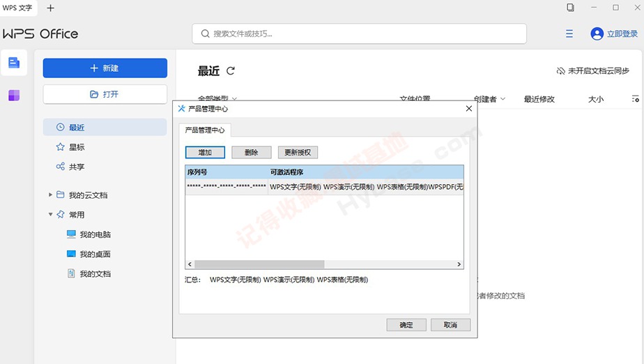This screenshot has width=644, height=364.
Task: Click the 可激活程序 column header
Action: [366, 172]
